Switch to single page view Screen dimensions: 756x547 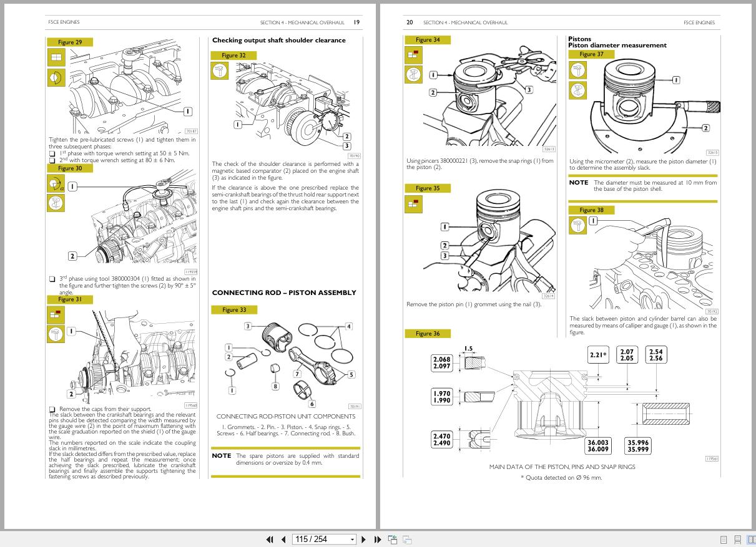724,540
